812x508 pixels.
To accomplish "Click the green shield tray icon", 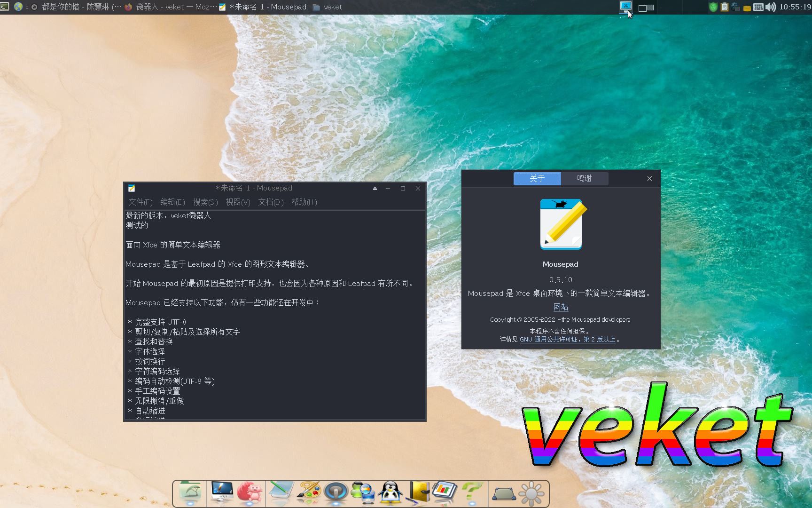I will (x=713, y=7).
